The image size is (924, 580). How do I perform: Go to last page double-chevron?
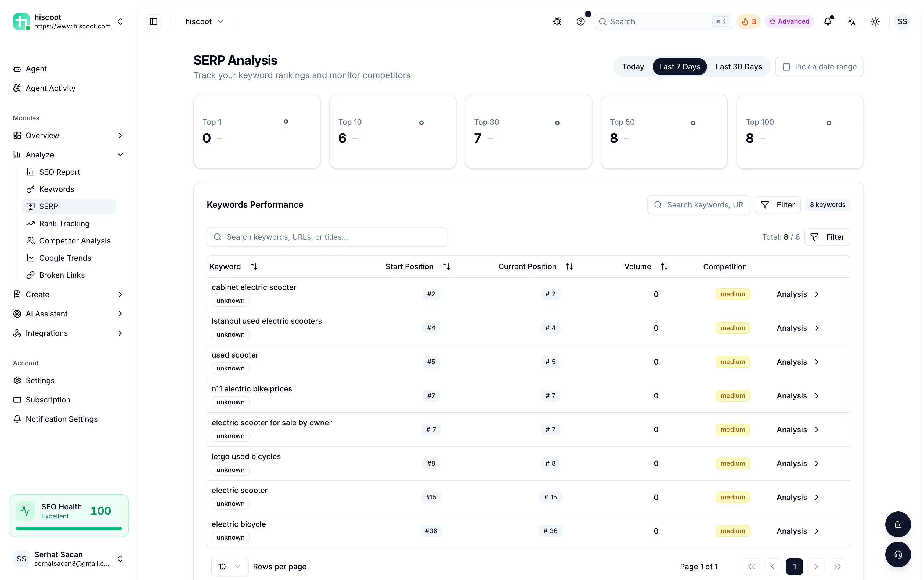(x=837, y=567)
